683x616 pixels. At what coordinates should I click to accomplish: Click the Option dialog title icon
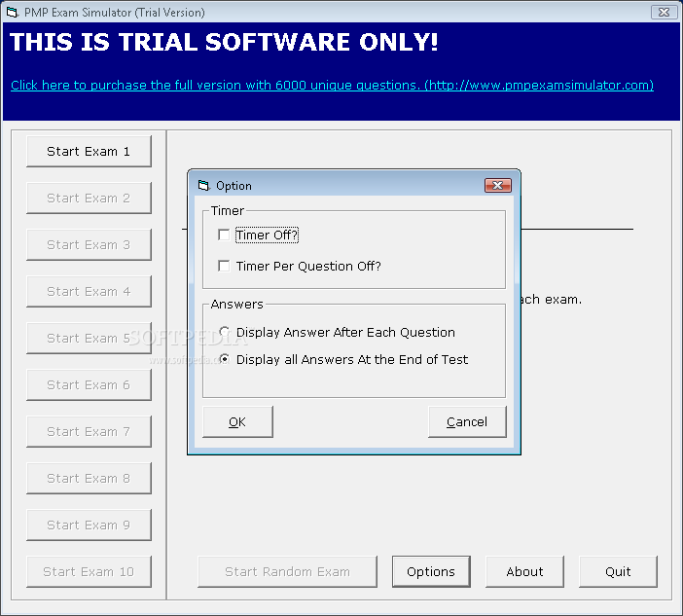click(x=204, y=186)
